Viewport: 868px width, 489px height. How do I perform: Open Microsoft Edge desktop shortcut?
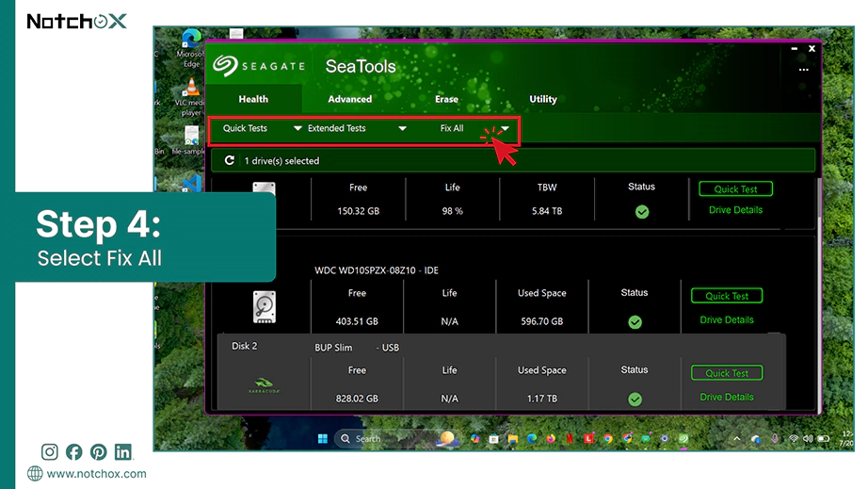point(191,48)
